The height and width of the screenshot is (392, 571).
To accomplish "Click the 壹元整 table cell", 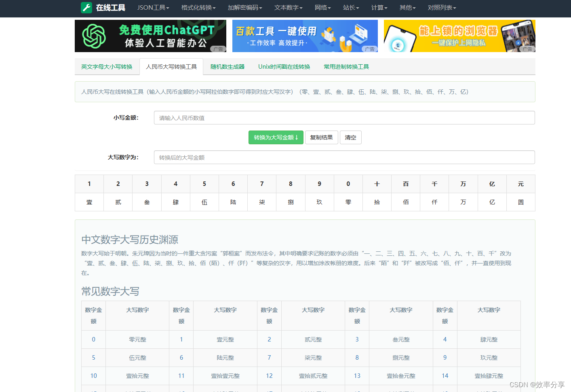I will [x=225, y=339].
